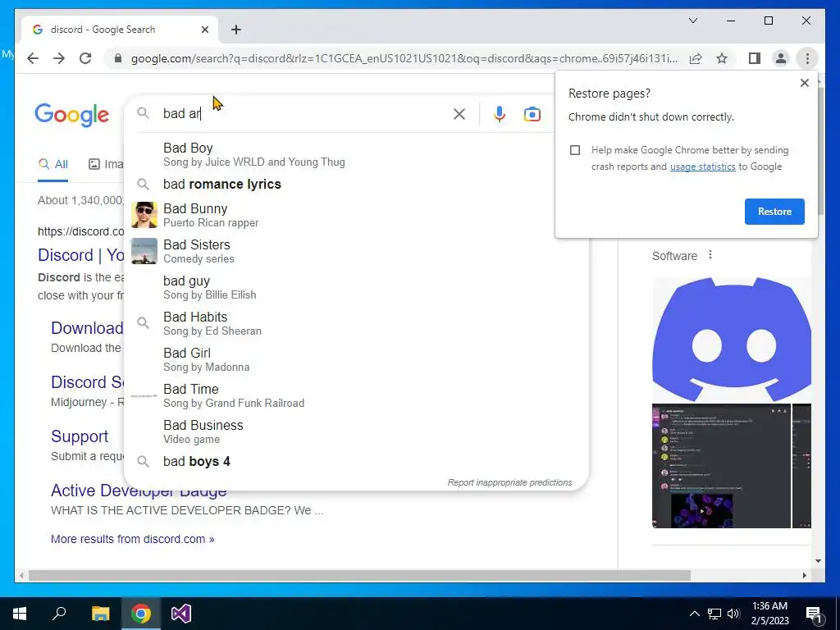840x630 pixels.
Task: Go back to the previous page
Action: click(x=33, y=58)
